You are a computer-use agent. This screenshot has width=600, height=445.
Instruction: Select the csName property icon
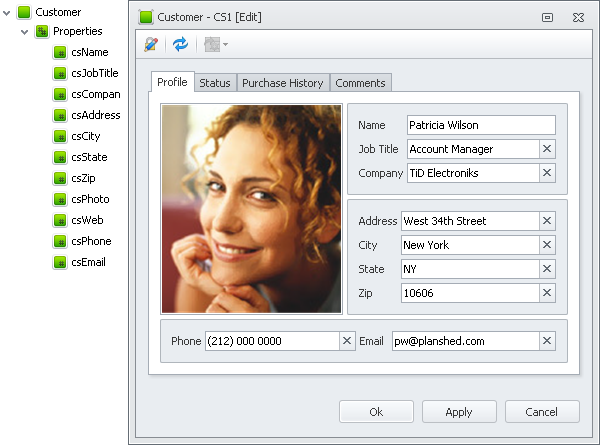[x=60, y=52]
